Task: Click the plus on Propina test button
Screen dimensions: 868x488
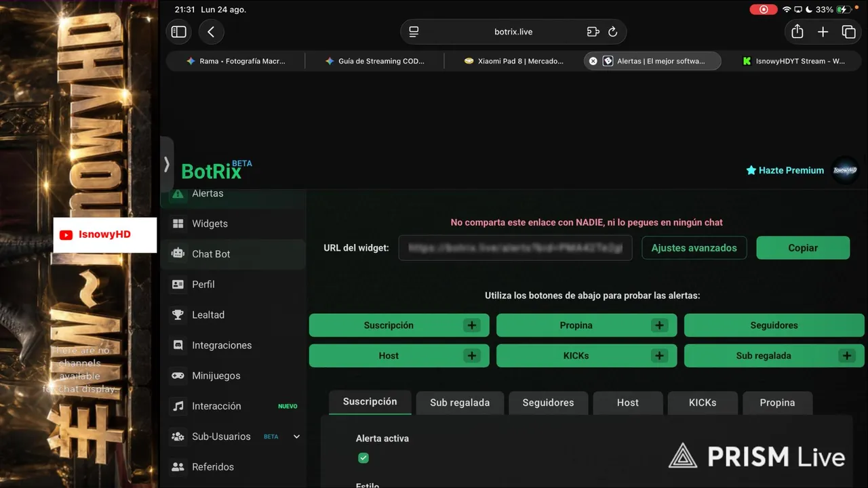Action: coord(659,325)
